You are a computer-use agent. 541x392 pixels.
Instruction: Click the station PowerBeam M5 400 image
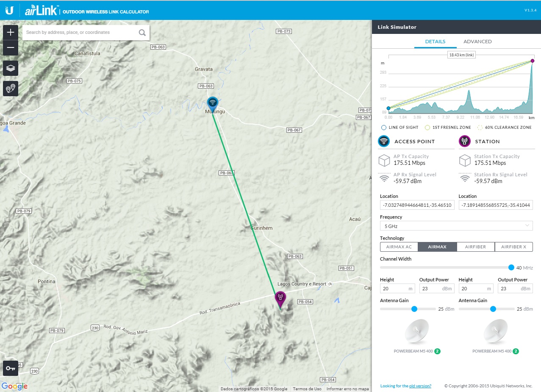point(496,331)
